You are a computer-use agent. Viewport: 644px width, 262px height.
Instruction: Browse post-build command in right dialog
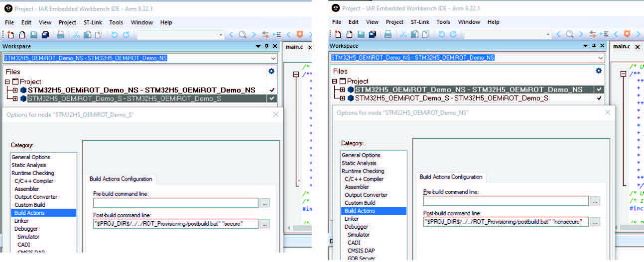595,222
